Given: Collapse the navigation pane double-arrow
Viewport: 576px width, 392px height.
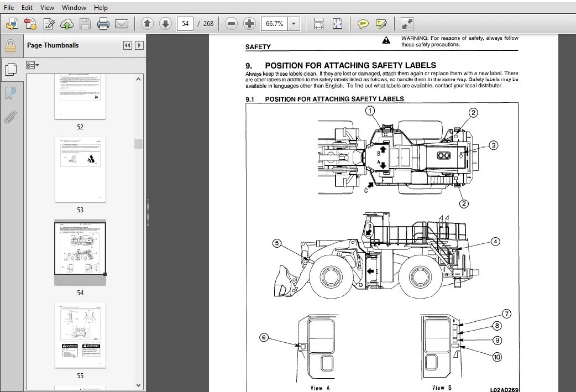Looking at the screenshot, I should [128, 45].
